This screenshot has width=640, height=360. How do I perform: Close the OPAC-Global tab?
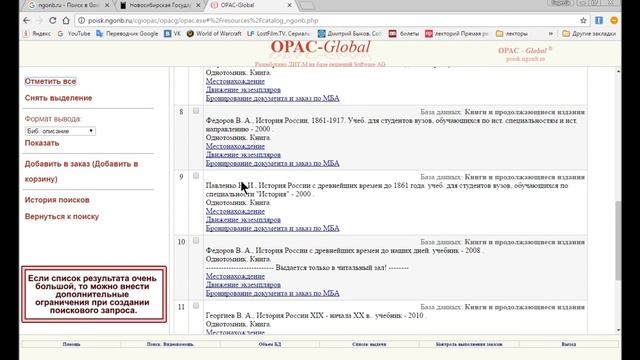(x=289, y=5)
